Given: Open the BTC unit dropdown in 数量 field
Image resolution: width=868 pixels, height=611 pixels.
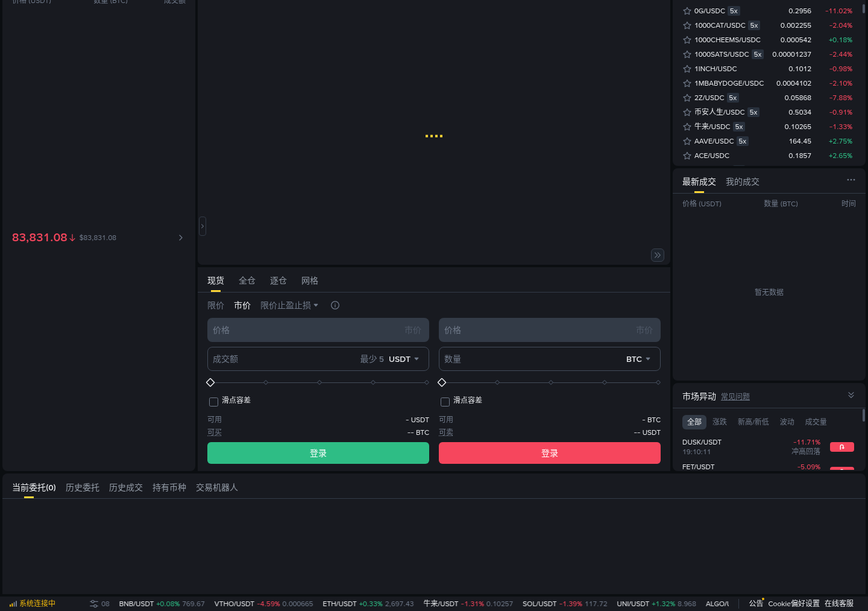Looking at the screenshot, I should (x=638, y=359).
